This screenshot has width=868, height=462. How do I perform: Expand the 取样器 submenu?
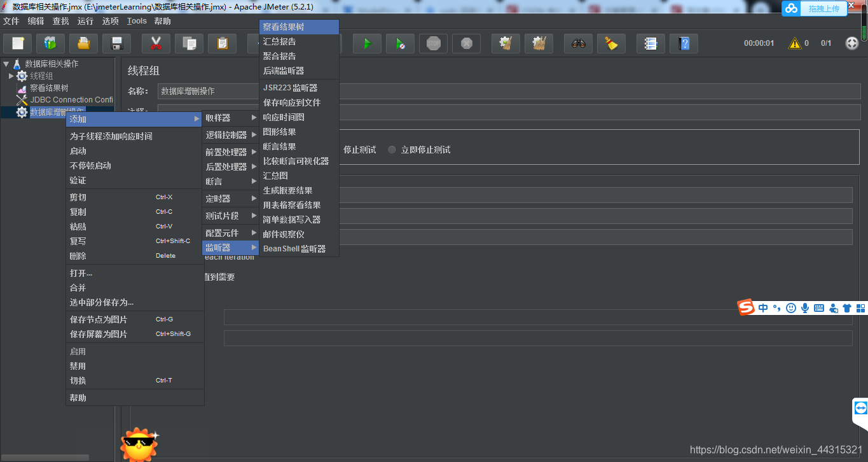click(x=230, y=118)
